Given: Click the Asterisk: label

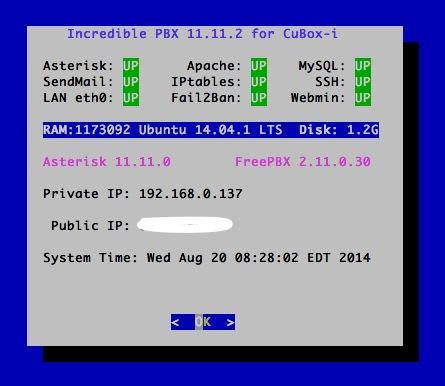Looking at the screenshot, I should (78, 66).
